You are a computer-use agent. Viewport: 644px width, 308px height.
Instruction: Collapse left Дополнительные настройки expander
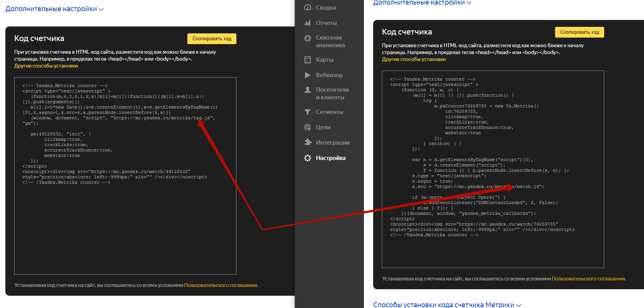[54, 9]
